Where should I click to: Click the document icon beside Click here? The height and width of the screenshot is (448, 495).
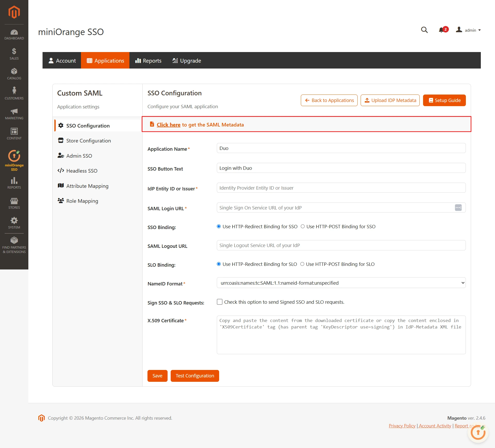point(152,124)
